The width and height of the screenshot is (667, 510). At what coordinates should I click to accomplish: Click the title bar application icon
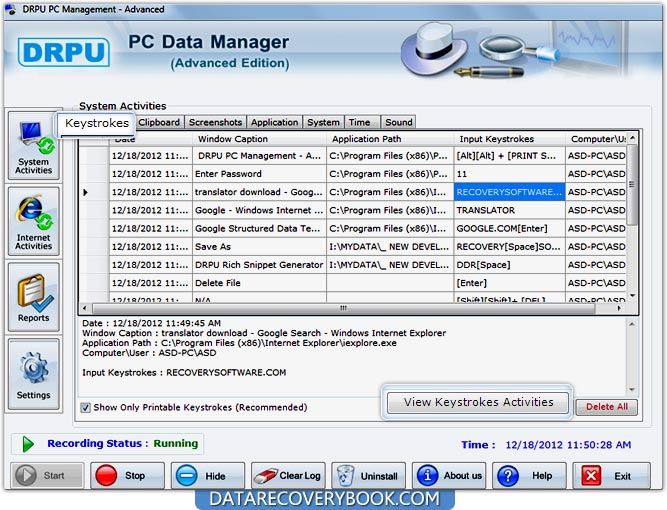pos(11,9)
